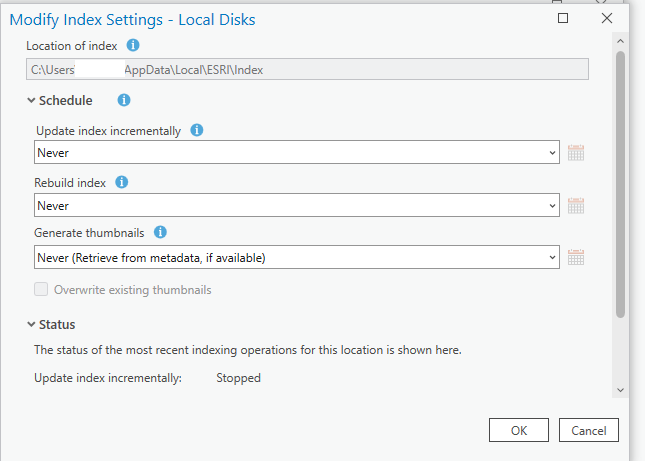This screenshot has height=461, width=645.
Task: Click the vertical scrollbar thumb
Action: click(620, 185)
